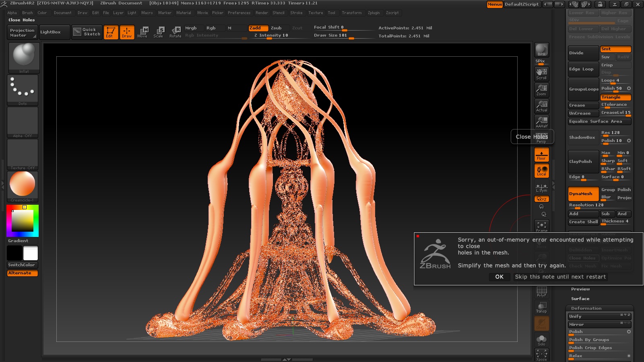
Task: Toggle L.Sym symmetry icon
Action: pyautogui.click(x=542, y=187)
